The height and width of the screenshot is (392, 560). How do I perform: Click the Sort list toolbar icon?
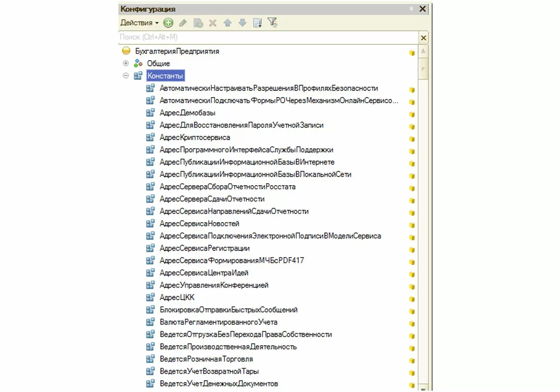(257, 22)
